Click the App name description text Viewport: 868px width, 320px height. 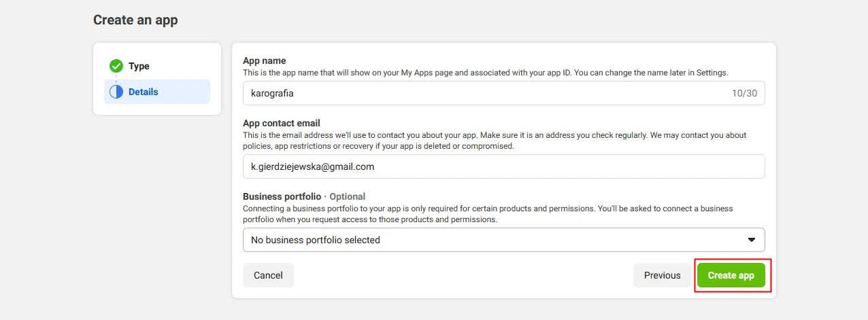[485, 72]
